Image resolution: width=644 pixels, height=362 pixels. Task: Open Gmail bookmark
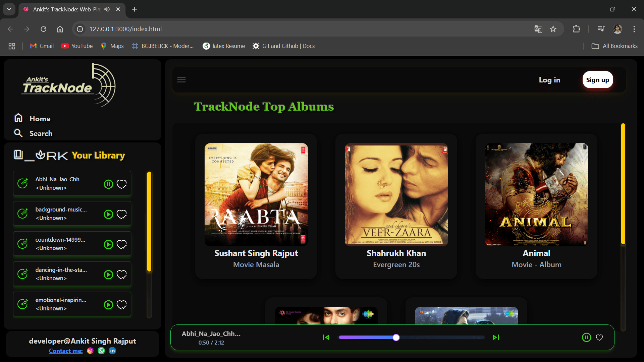[42, 46]
